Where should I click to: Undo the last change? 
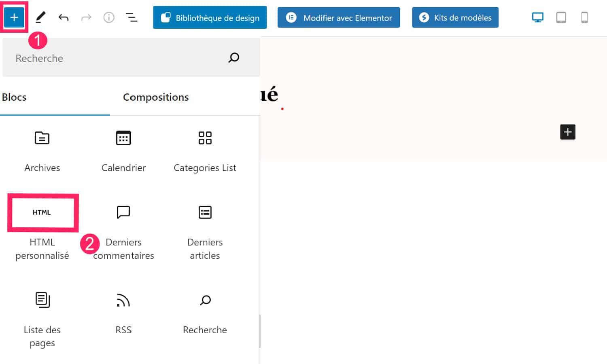pos(64,17)
